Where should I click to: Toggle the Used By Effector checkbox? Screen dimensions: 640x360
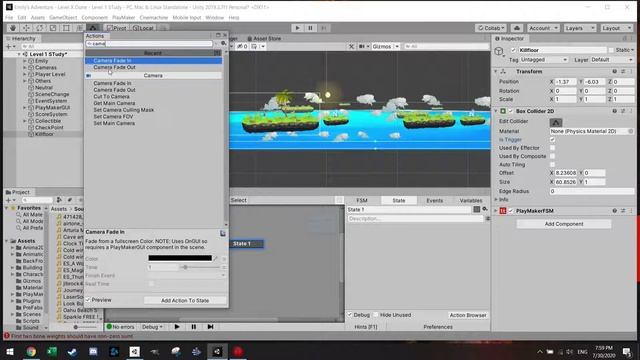coord(552,148)
